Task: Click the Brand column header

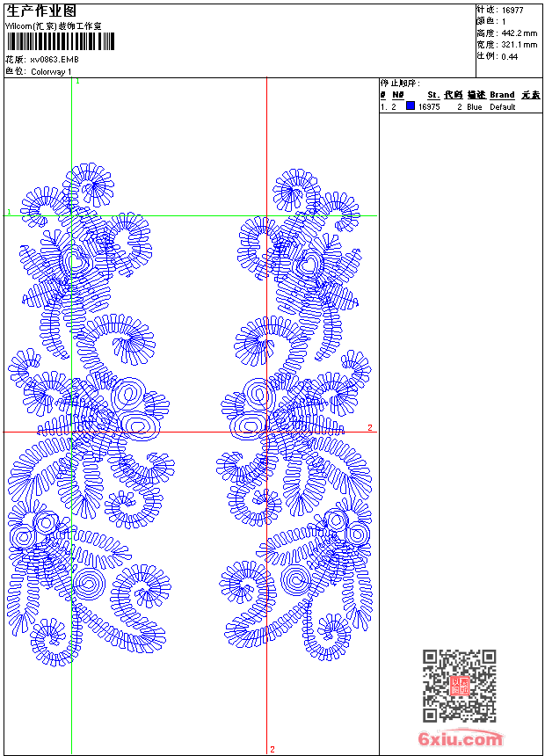Action: point(502,95)
